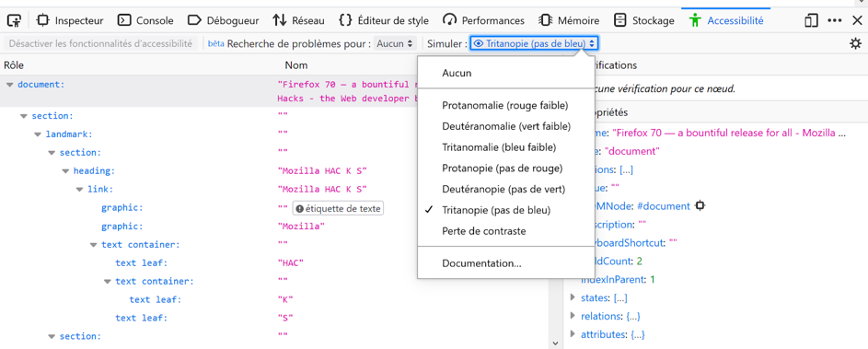
Task: Open the Réseau network panel
Action: 298,20
